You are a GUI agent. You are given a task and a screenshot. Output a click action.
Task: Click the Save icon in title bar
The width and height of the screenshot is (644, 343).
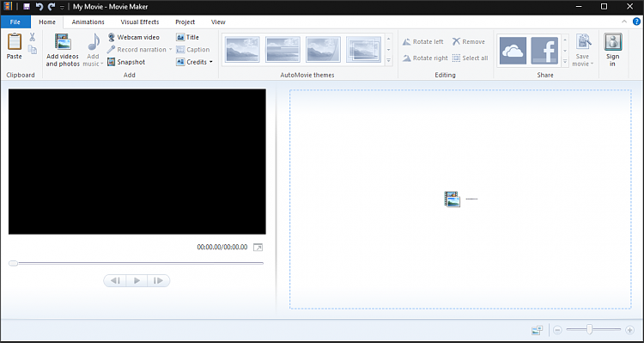click(27, 7)
